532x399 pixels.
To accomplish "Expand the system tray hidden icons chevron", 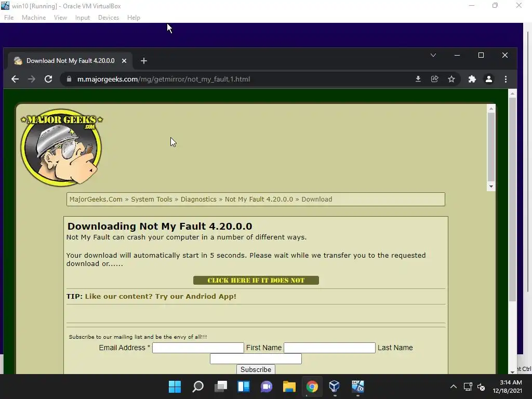I will 453,387.
